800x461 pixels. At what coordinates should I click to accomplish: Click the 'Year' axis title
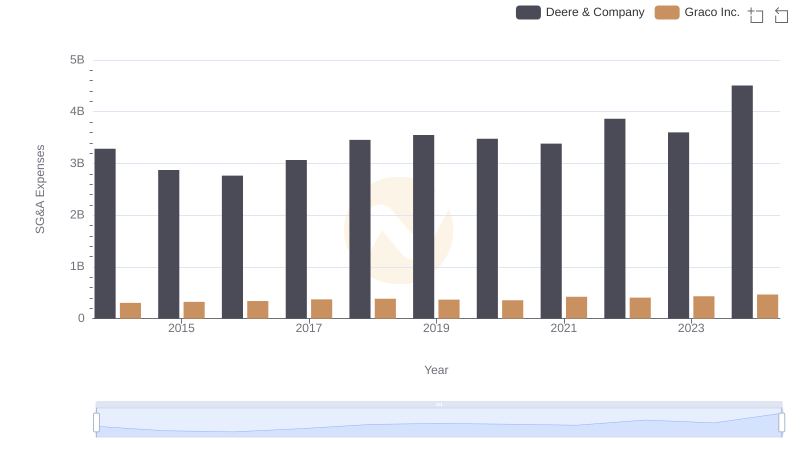tap(436, 370)
